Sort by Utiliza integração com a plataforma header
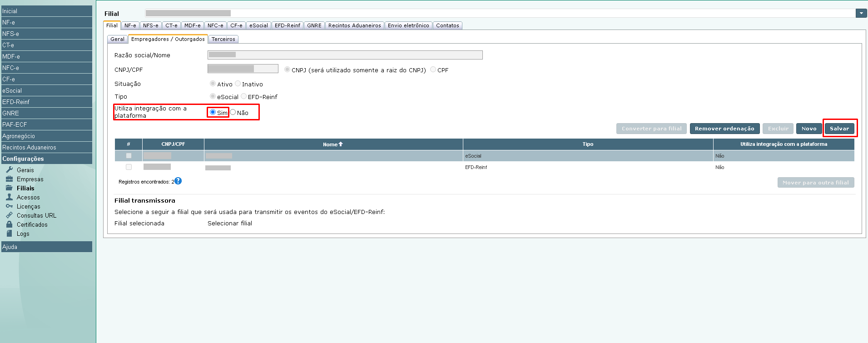 (x=784, y=144)
